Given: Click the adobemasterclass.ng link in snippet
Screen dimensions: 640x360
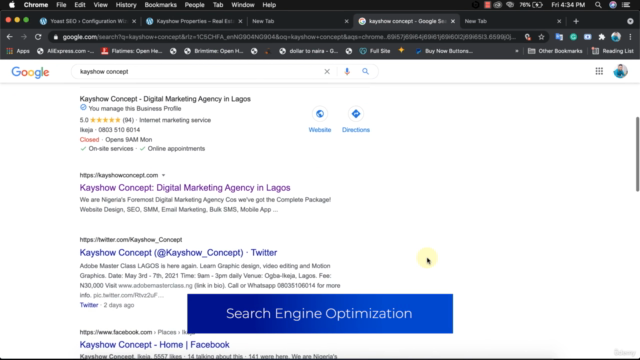Looking at the screenshot, I should click(155, 285).
